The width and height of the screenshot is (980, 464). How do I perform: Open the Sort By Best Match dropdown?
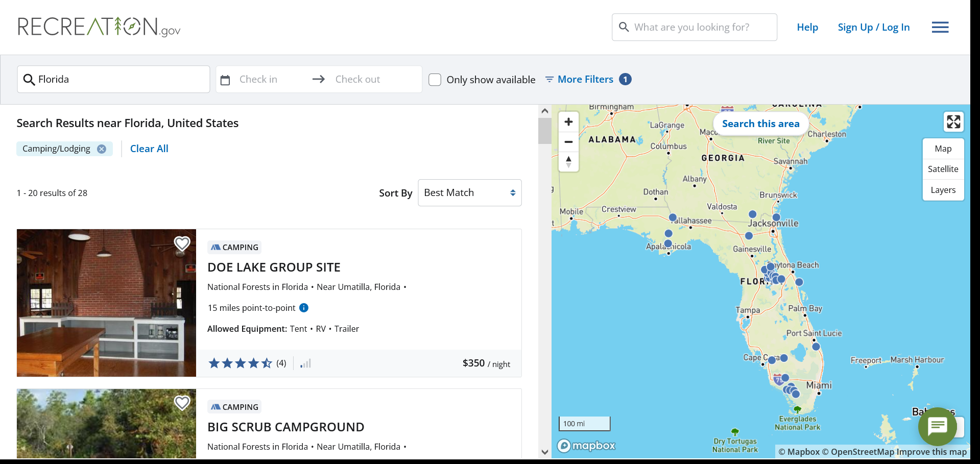tap(469, 193)
